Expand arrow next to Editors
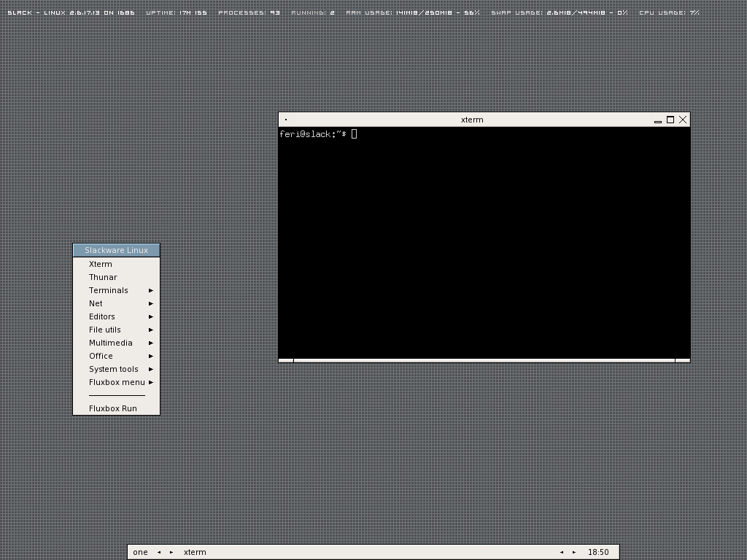 (x=151, y=316)
